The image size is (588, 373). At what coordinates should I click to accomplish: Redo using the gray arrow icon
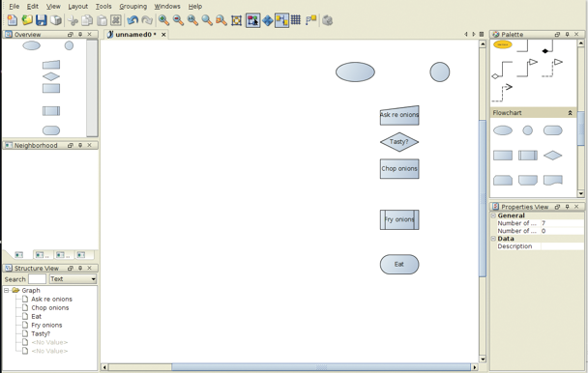[x=147, y=20]
